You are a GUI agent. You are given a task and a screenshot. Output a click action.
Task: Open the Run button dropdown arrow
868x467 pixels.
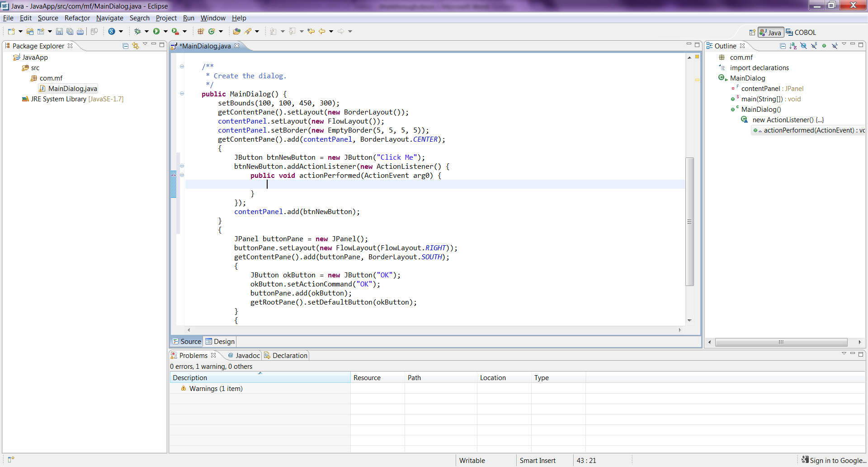click(x=165, y=32)
